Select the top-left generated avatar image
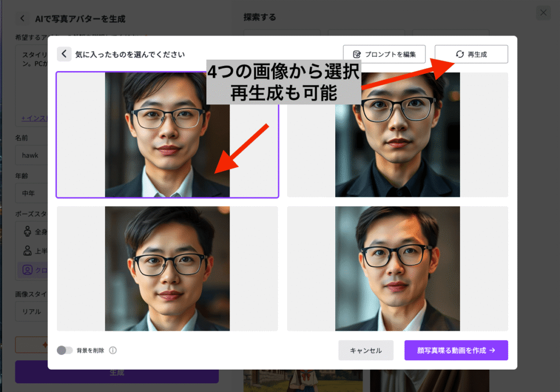 pyautogui.click(x=167, y=134)
